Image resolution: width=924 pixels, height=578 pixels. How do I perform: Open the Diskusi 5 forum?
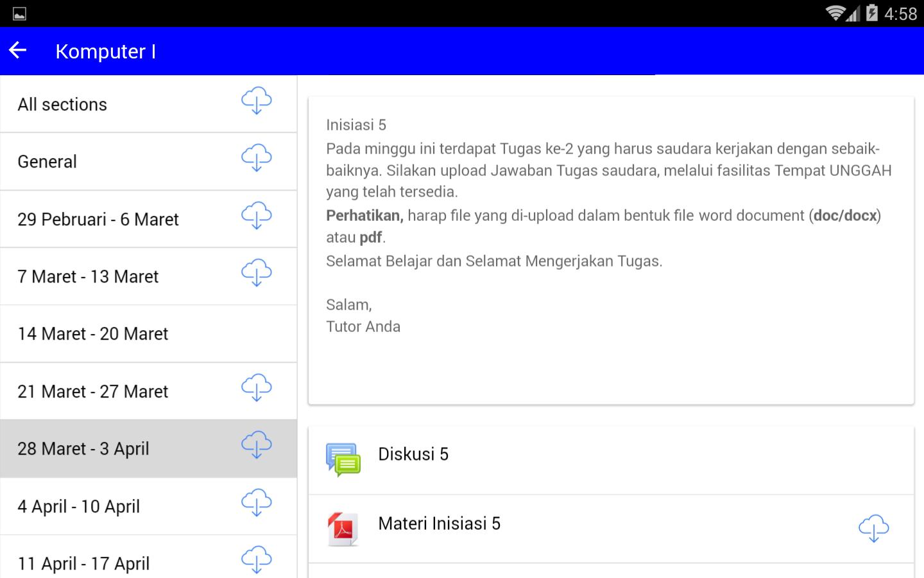pos(413,455)
